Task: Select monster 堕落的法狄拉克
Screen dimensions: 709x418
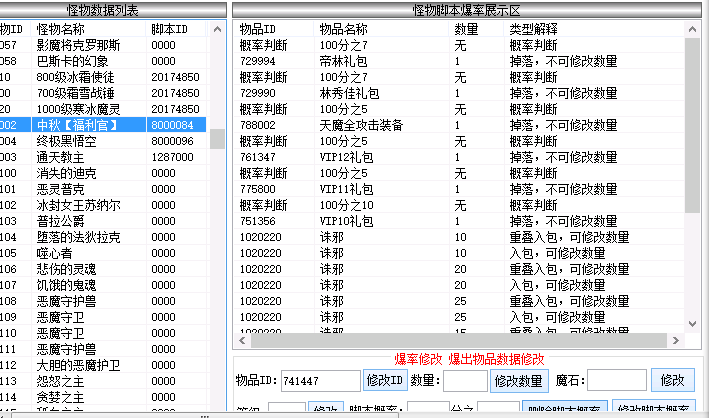Action: coord(78,237)
